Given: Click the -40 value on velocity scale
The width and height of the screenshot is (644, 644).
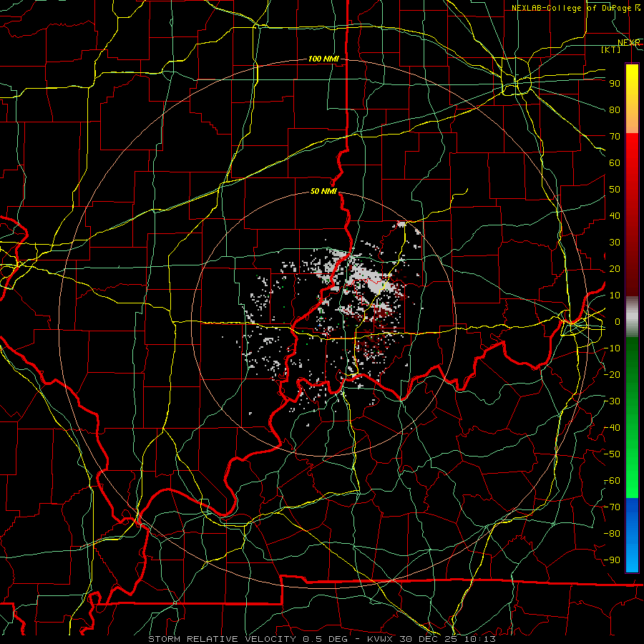Looking at the screenshot, I should point(613,428).
